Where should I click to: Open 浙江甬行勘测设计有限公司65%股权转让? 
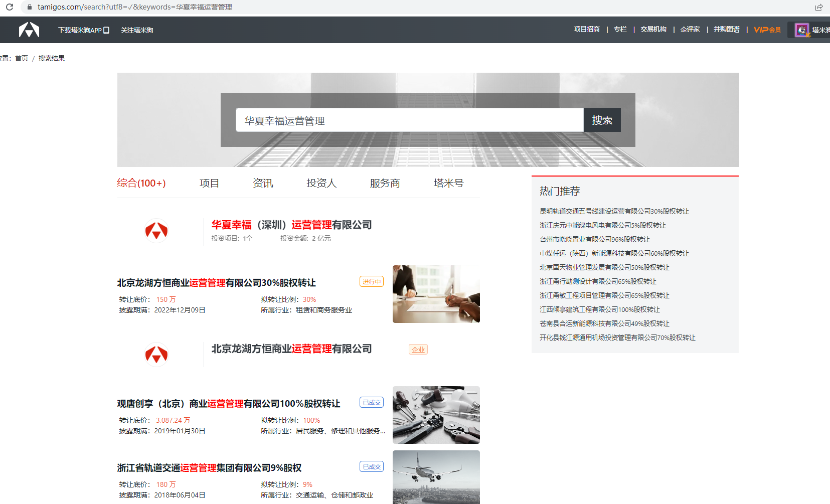pos(598,281)
